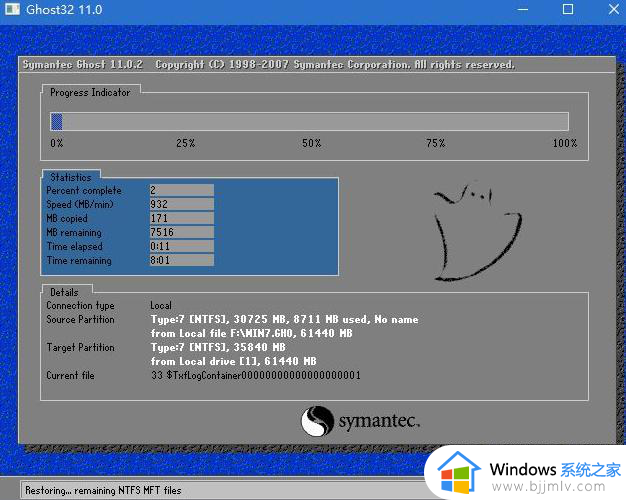Click the 'MB copied' label
This screenshot has width=626, height=500.
point(67,218)
